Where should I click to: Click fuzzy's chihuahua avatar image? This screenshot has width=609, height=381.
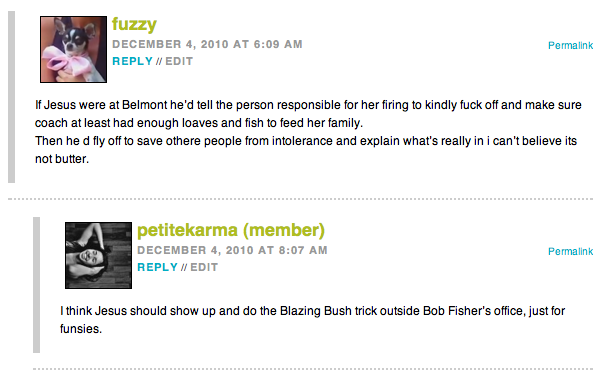(73, 49)
